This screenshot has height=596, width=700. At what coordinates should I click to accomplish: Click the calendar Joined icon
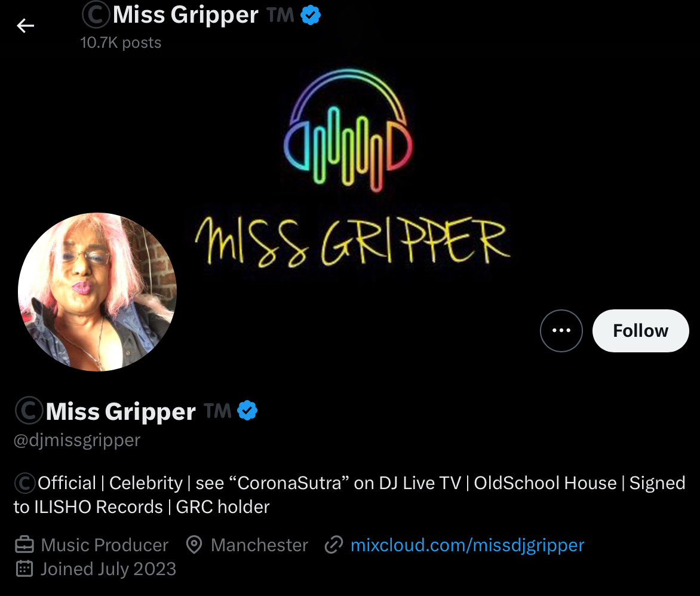tap(24, 569)
